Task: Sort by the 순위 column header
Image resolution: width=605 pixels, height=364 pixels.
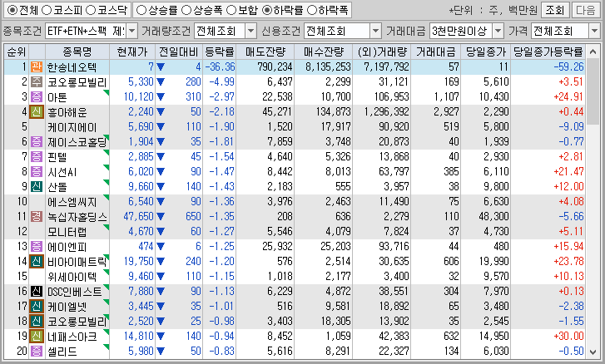Action: (16, 52)
